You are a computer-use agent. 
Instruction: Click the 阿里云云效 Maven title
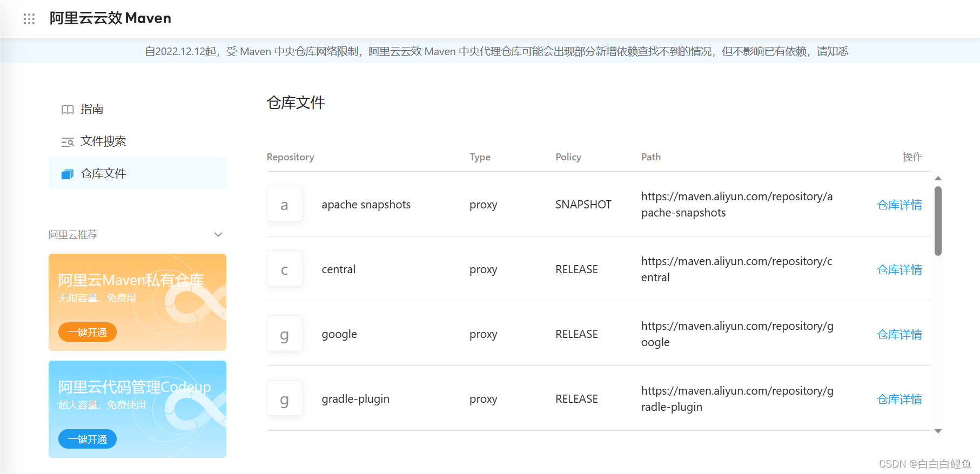click(x=110, y=18)
